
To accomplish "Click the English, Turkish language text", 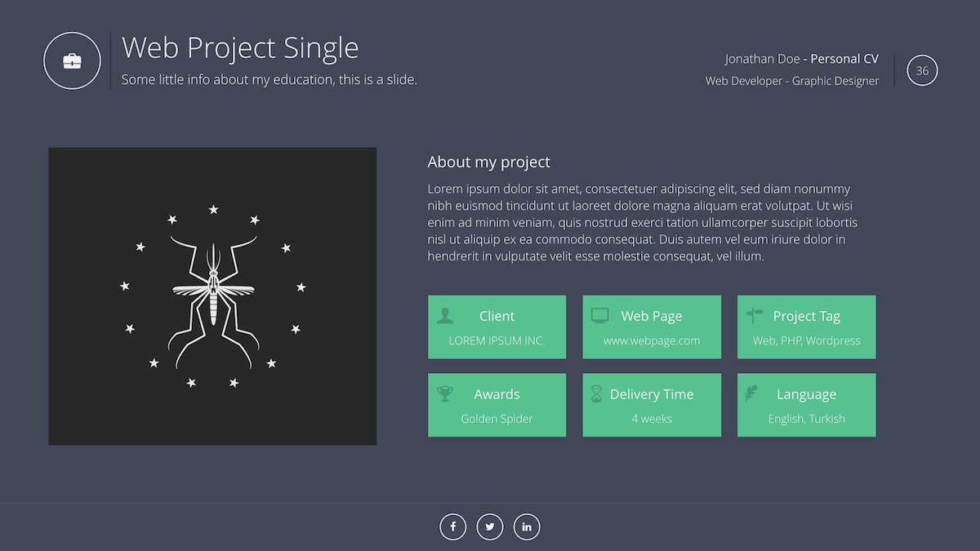I will click(x=806, y=419).
